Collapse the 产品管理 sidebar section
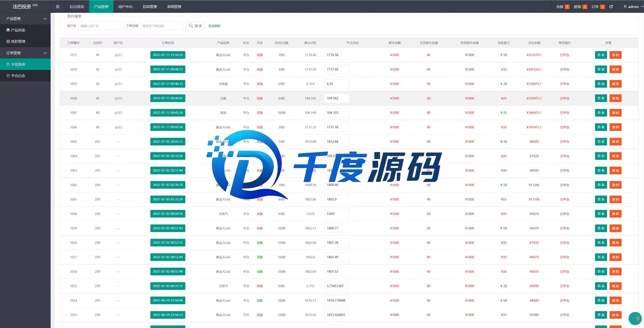 coord(25,19)
